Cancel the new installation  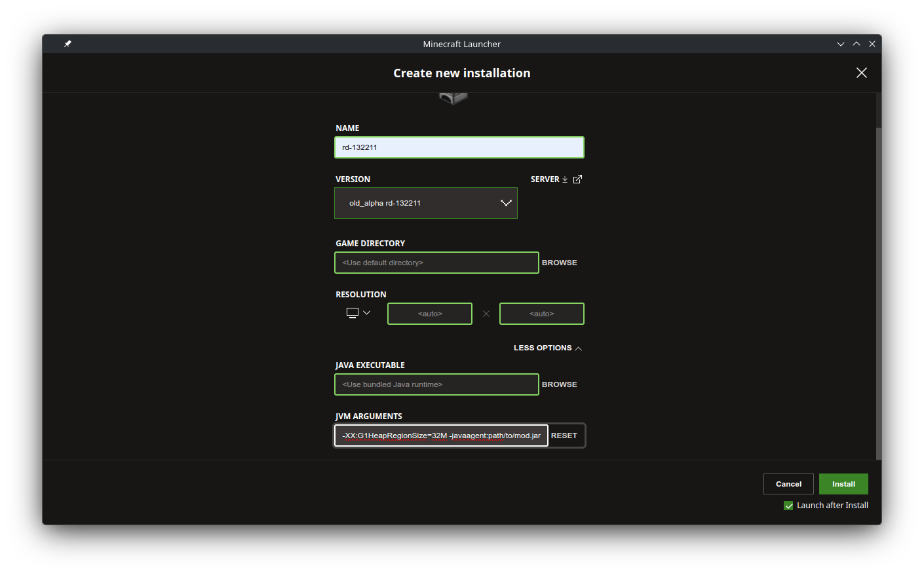click(788, 484)
